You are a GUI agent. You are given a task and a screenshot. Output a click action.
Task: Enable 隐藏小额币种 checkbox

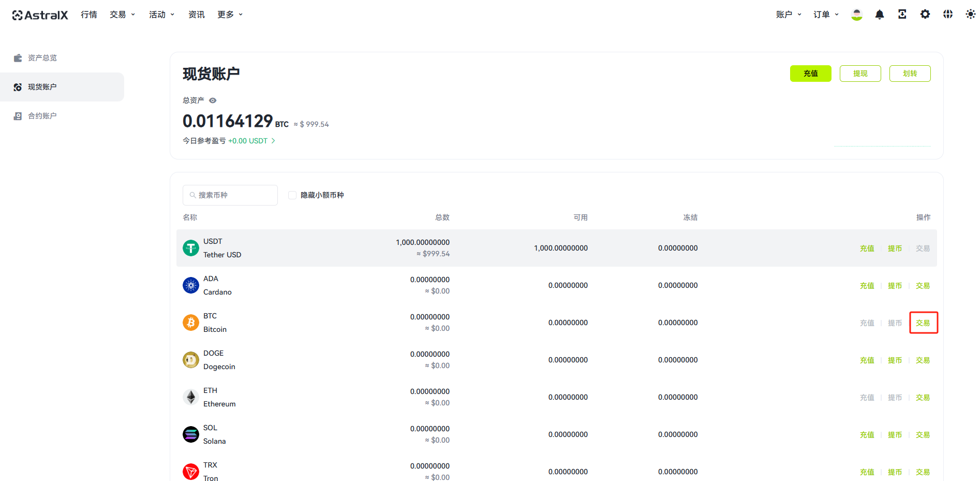[x=292, y=195]
